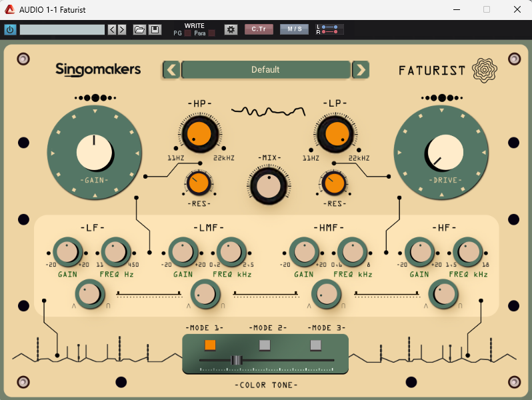Close the Faturist plugin window
This screenshot has width=532, height=400.
point(517,9)
